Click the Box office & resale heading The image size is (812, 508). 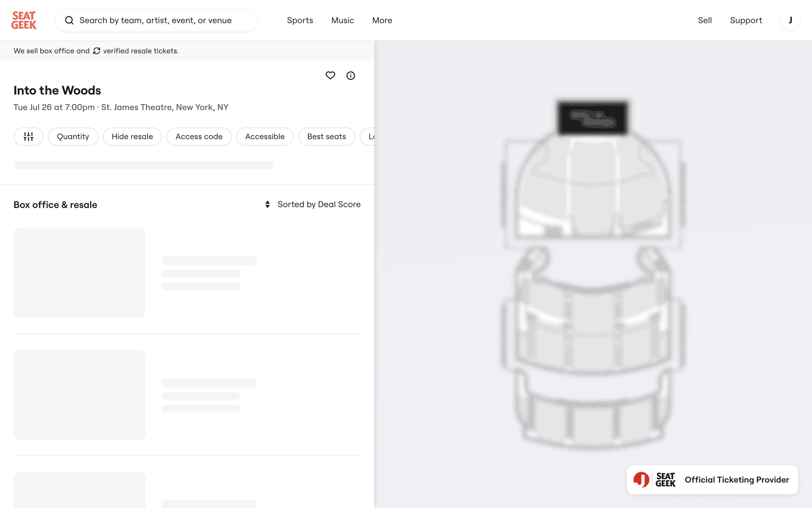pos(55,205)
